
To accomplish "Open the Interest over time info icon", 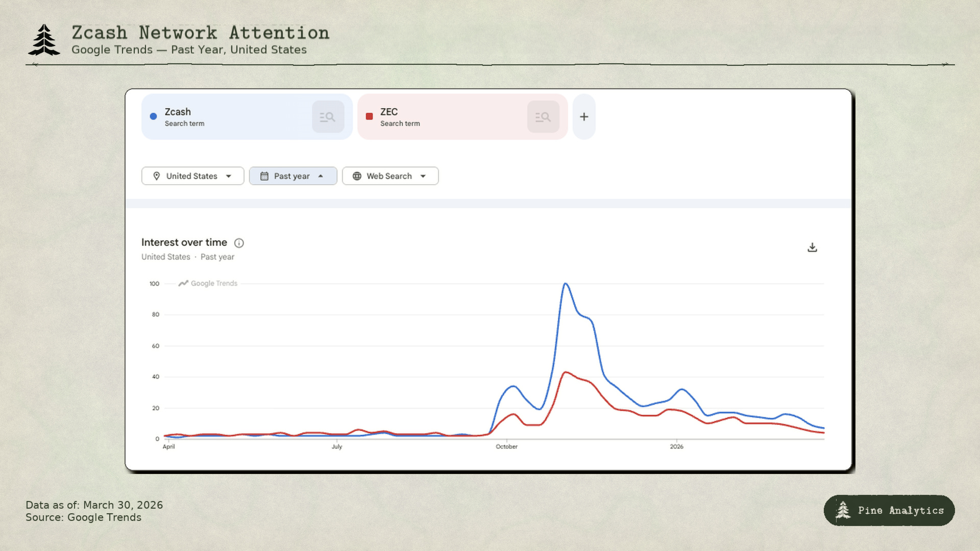I will pos(239,243).
